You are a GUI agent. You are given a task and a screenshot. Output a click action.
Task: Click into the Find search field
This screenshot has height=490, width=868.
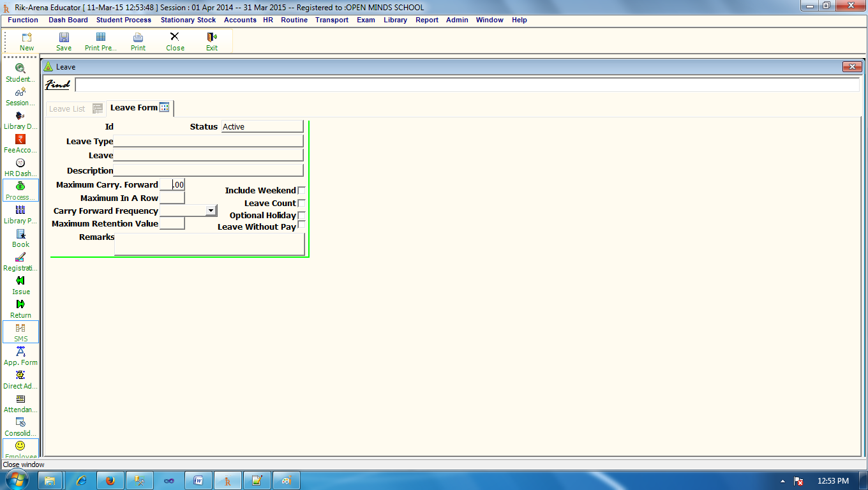pyautogui.click(x=466, y=85)
